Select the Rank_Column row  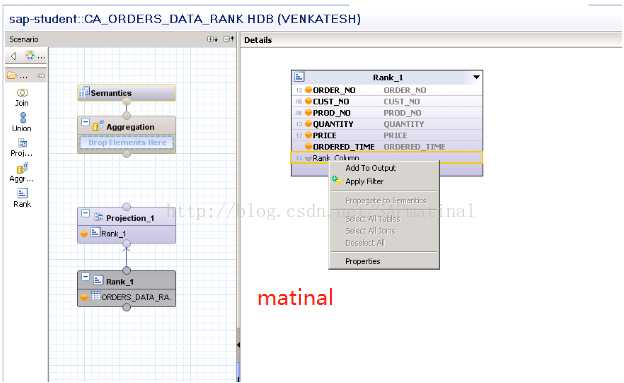coord(386,158)
